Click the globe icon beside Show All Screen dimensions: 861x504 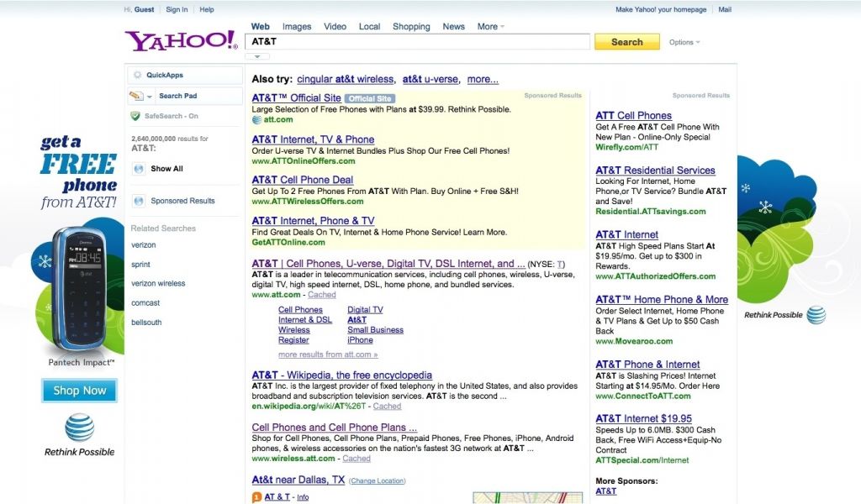[139, 169]
